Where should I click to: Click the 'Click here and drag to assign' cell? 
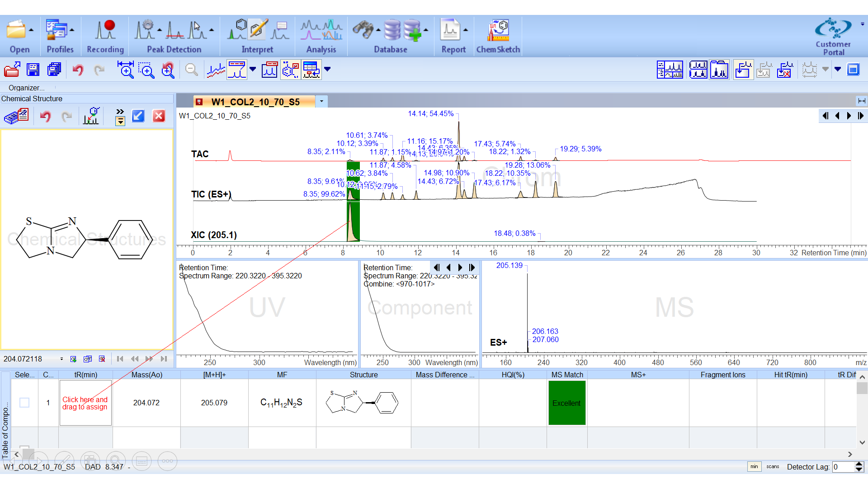(85, 403)
